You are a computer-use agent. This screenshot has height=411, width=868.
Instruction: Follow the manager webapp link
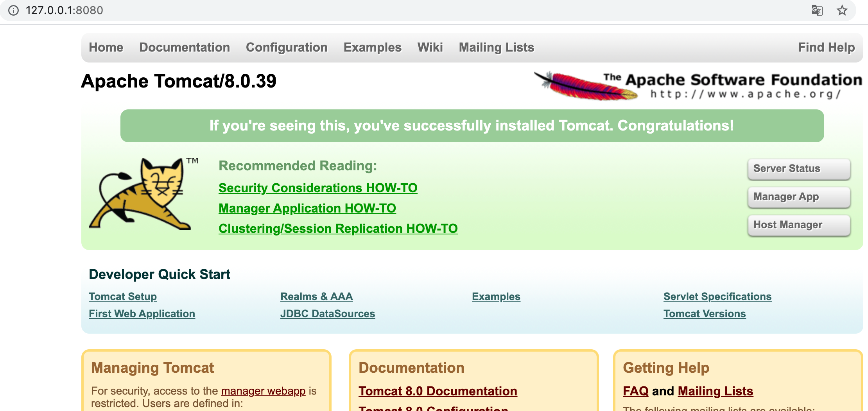coord(263,391)
